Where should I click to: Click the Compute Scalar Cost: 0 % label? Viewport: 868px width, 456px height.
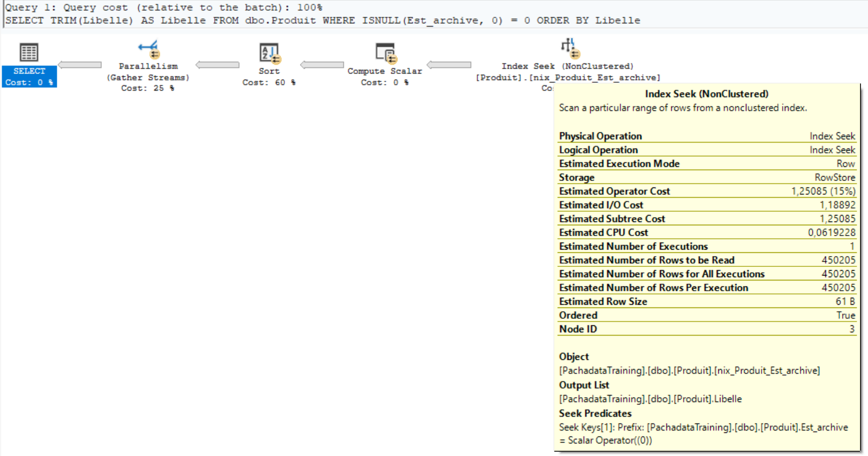(x=385, y=77)
